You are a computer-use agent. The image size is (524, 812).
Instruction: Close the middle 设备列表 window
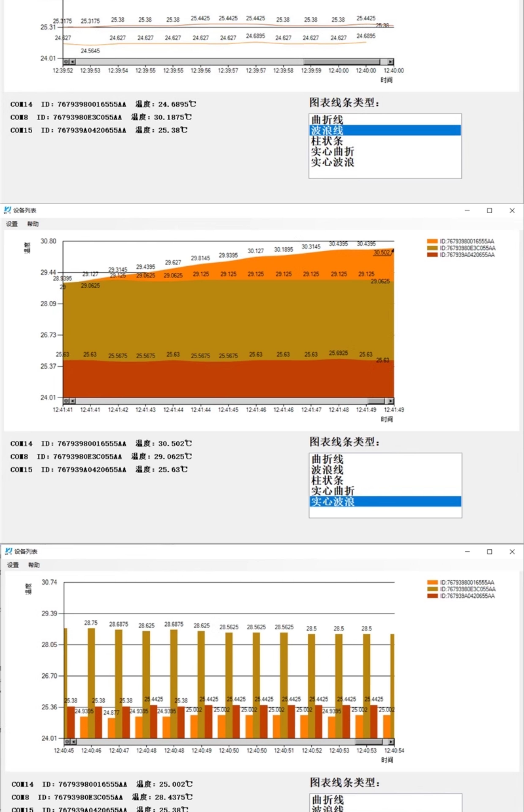(512, 210)
